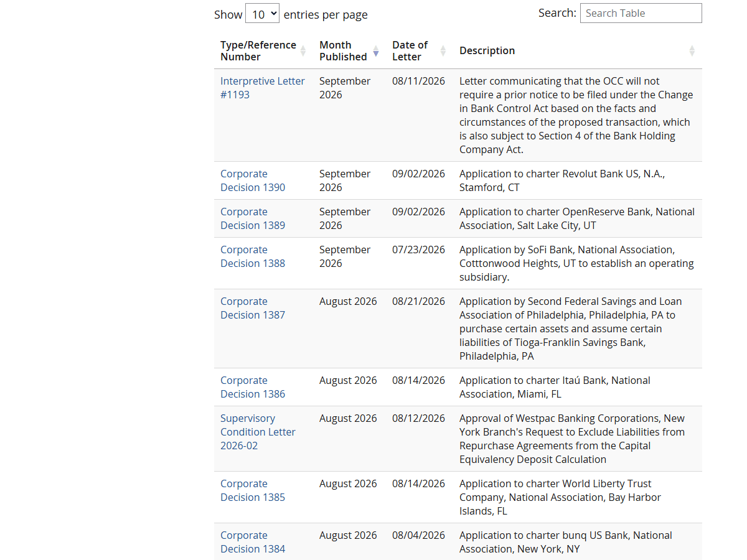Select date 08/14/2026 in Decision 1385 row
Image resolution: width=747 pixels, height=560 pixels.
tap(418, 483)
